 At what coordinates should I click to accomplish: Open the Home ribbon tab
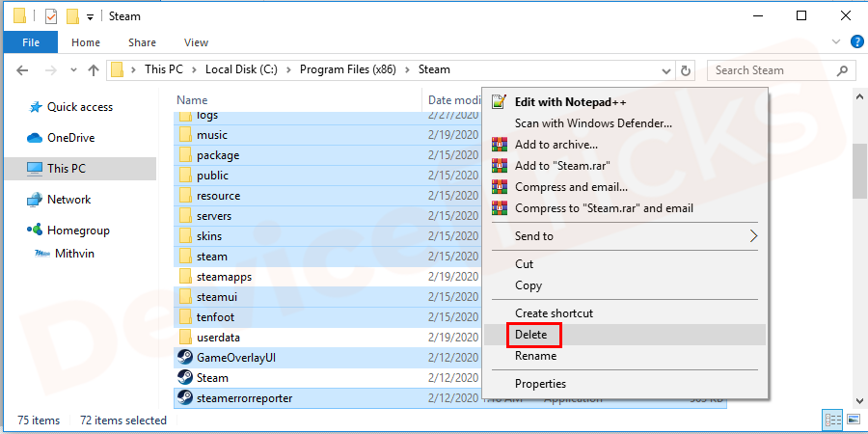86,42
